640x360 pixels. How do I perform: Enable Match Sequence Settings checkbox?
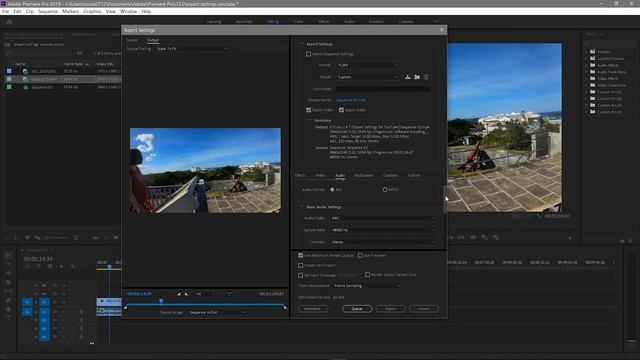(x=309, y=54)
